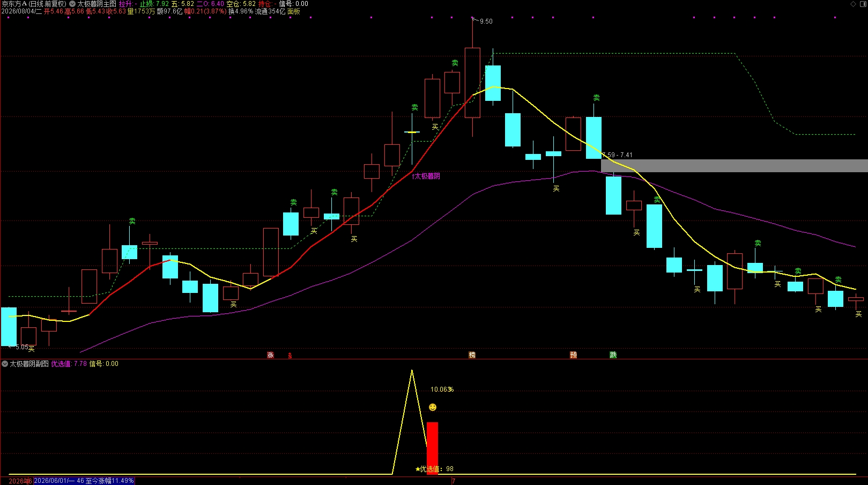This screenshot has height=485, width=868.
Task: Click the red 优选值 signal bar
Action: pos(432,448)
